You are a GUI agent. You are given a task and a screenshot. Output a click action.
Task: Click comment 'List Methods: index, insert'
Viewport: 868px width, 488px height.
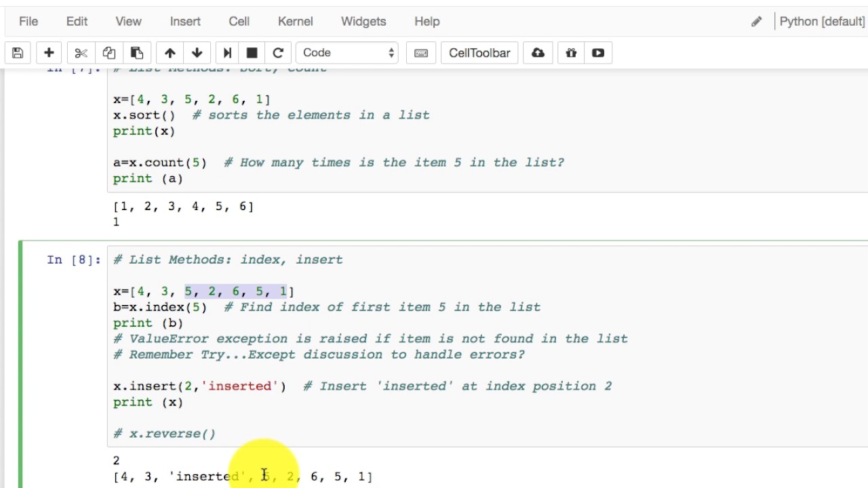(228, 260)
